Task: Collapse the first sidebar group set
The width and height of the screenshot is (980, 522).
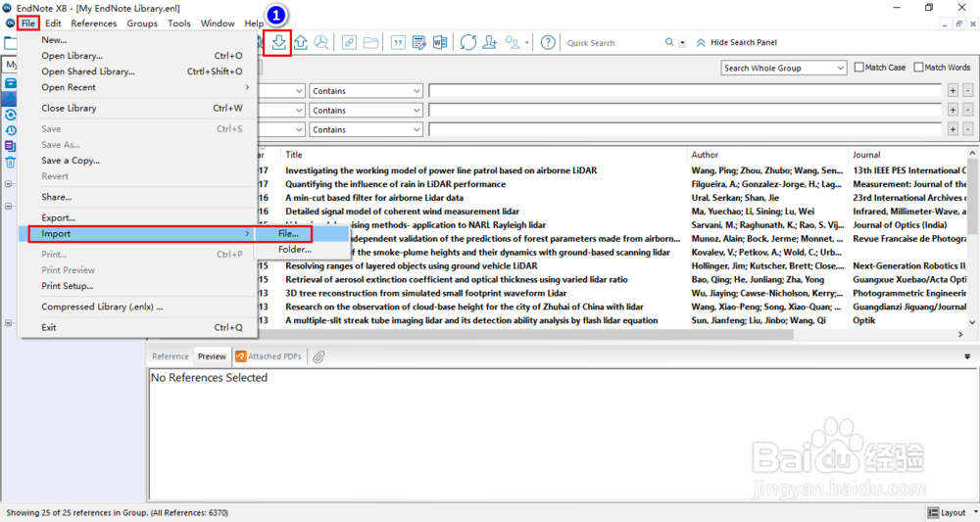Action: [8, 184]
